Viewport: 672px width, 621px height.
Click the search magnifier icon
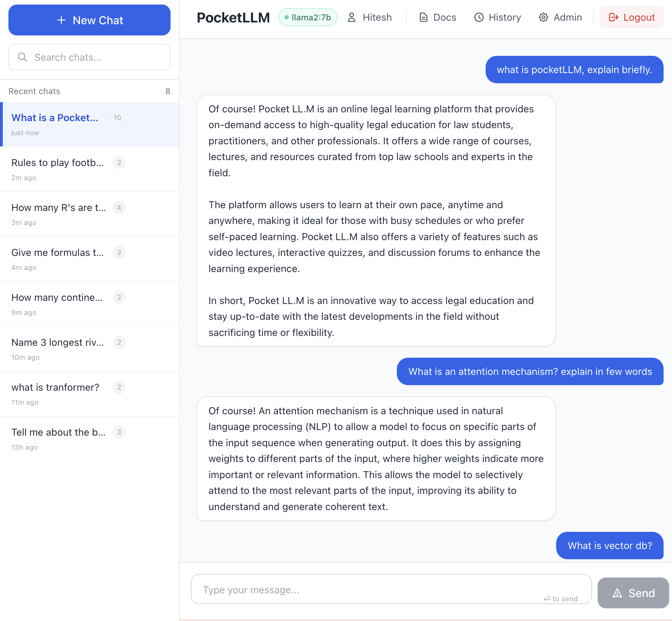point(22,57)
